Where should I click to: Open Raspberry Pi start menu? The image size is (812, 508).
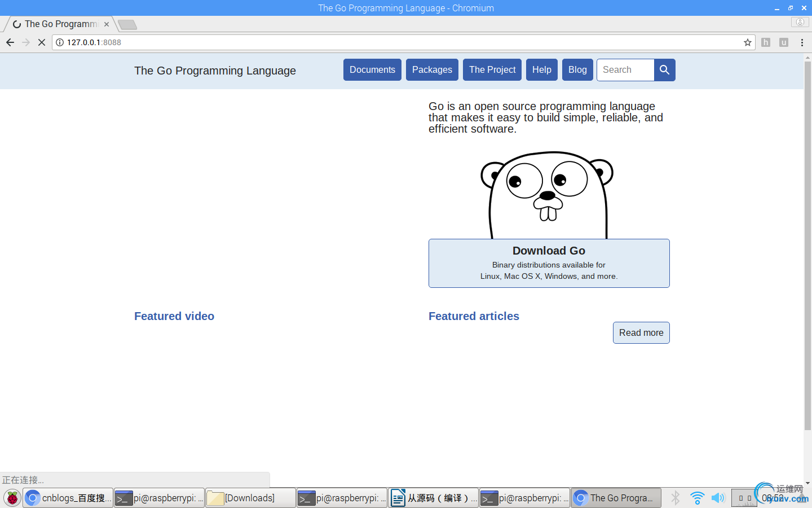12,498
